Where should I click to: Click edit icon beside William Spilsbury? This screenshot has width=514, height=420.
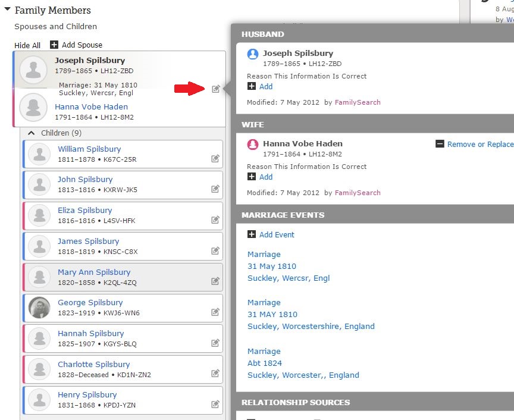coord(215,159)
